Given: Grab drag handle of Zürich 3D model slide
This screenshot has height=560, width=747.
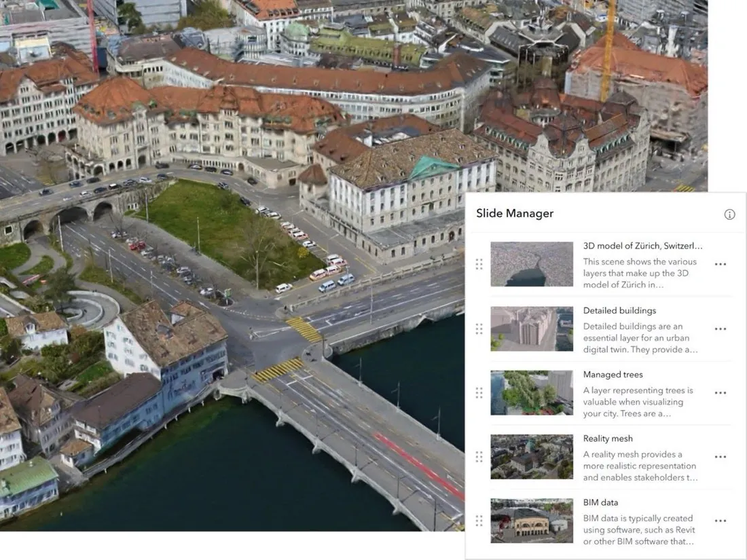Looking at the screenshot, I should pos(479,264).
